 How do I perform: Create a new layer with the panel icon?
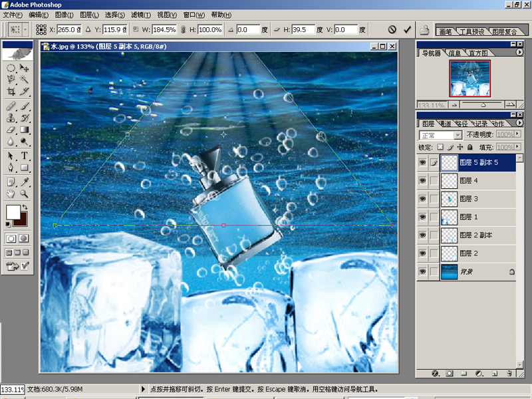pos(494,374)
